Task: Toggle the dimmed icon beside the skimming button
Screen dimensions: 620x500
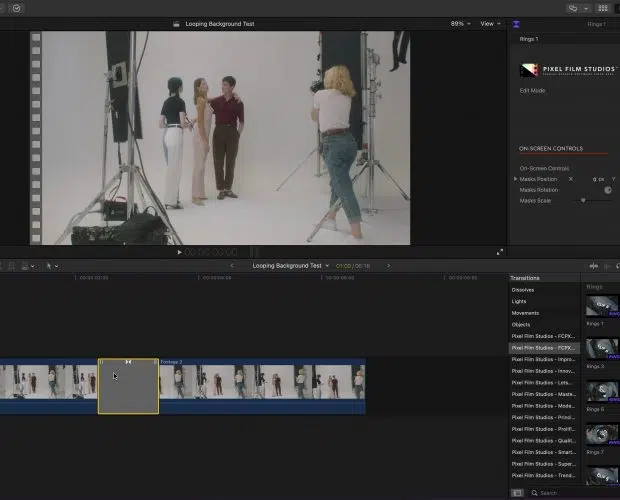Action: click(607, 266)
